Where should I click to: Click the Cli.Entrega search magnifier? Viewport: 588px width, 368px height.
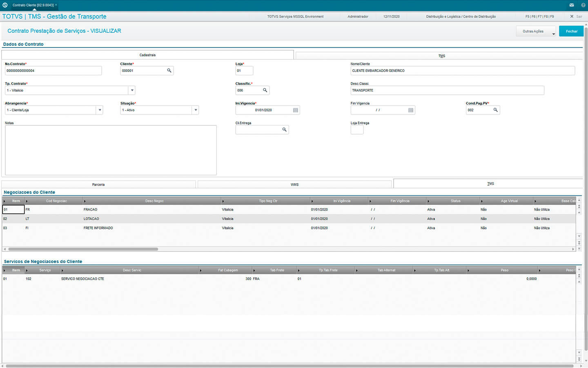click(x=284, y=130)
